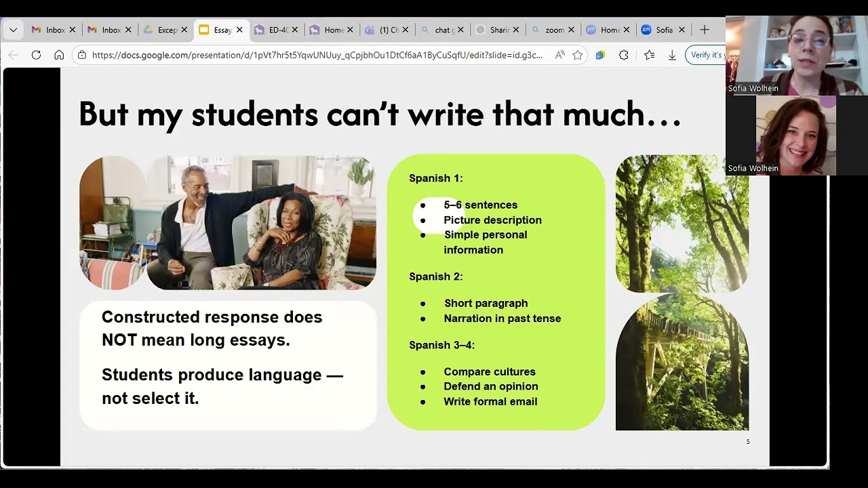Viewport: 868px width, 488px height.
Task: Click the "Spanish 2:" heading
Action: click(x=436, y=277)
